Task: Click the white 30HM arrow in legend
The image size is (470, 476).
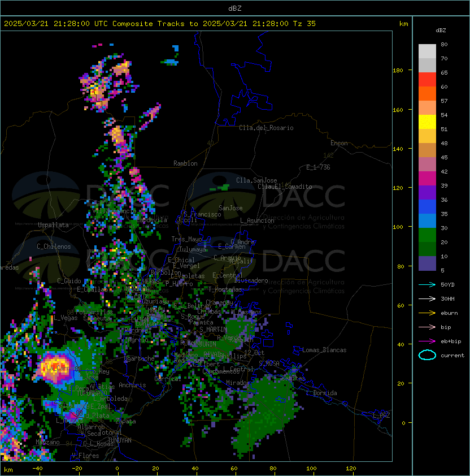Action: coord(427,299)
